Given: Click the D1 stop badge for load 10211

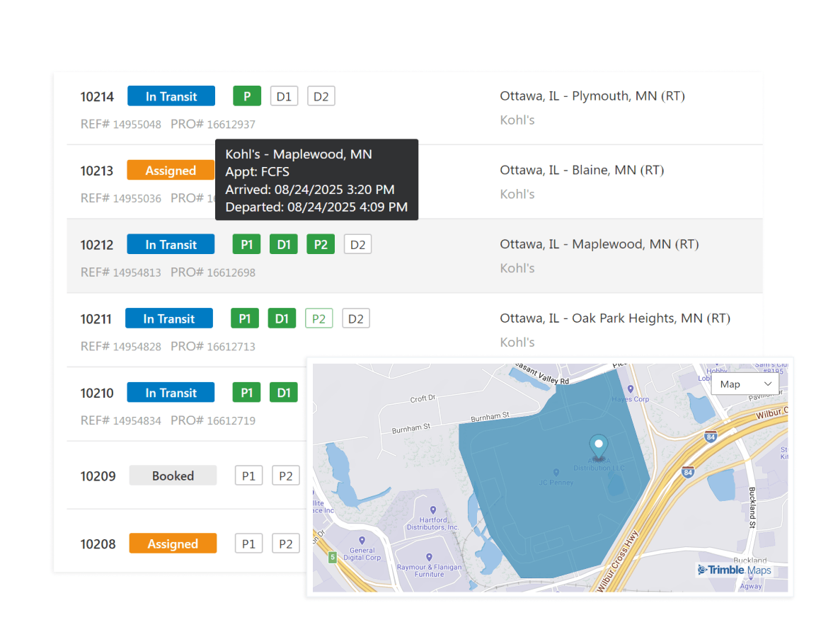Looking at the screenshot, I should (x=282, y=318).
